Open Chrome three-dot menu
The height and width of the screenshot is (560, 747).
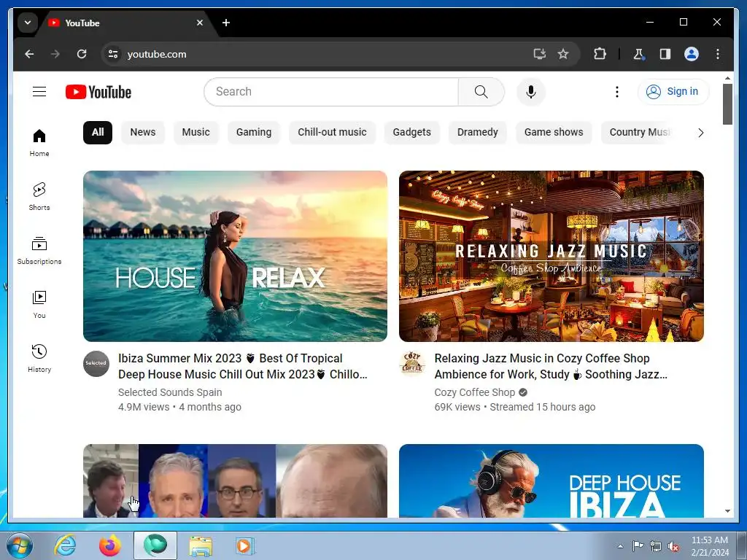[x=718, y=54]
